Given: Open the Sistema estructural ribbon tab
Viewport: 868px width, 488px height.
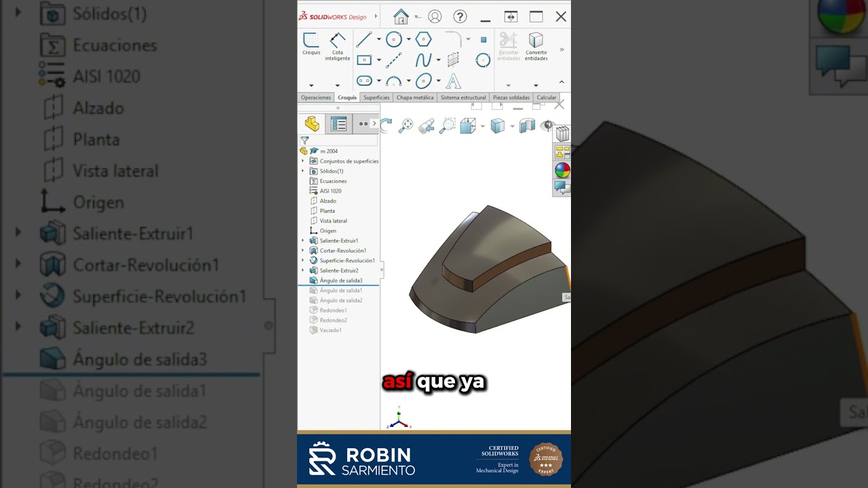Looking at the screenshot, I should tap(463, 98).
